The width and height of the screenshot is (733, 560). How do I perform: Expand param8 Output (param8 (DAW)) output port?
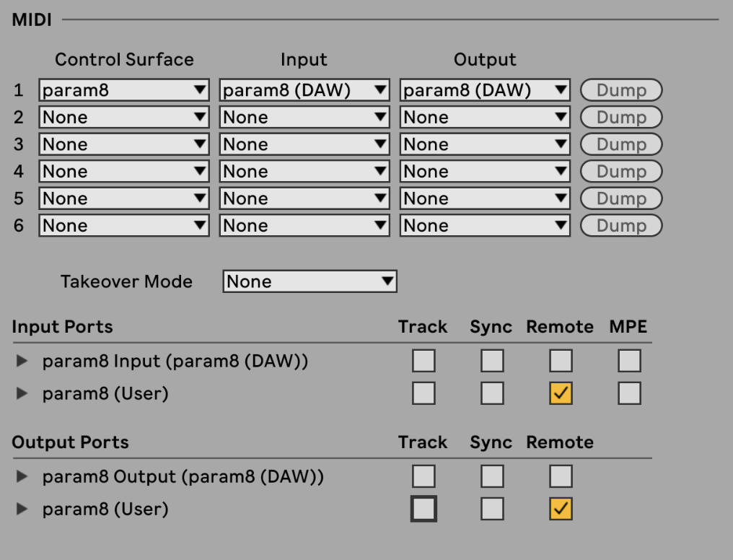pyautogui.click(x=22, y=476)
